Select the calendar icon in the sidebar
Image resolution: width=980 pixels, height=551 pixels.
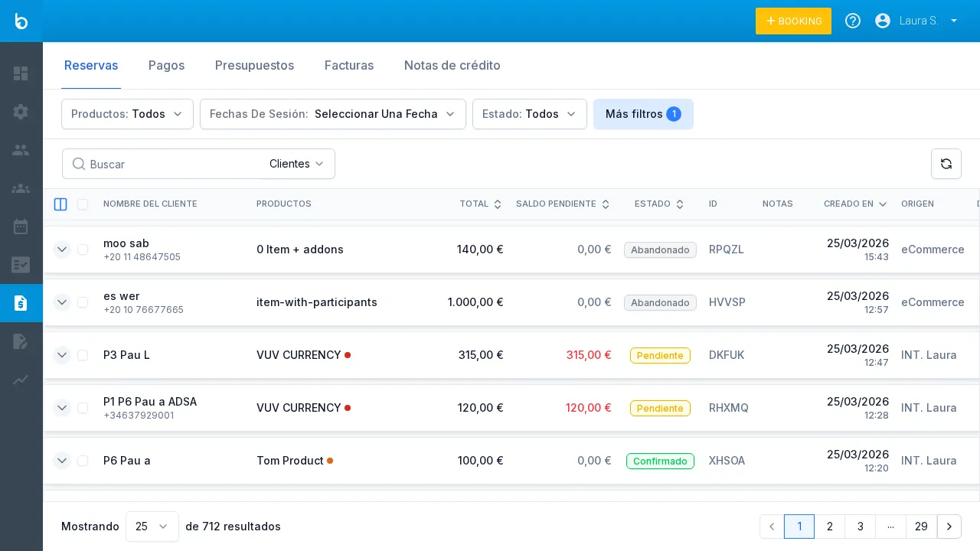click(21, 227)
